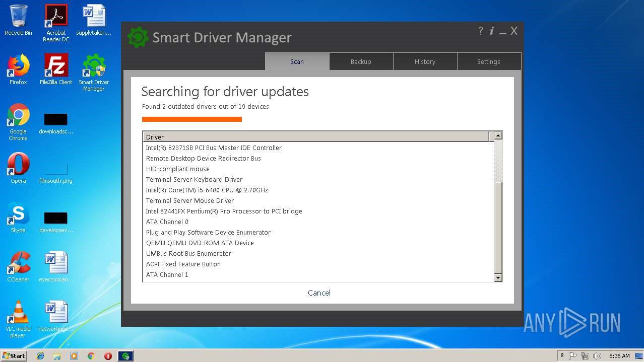Screen dimensions: 644x362
Task: Select ATA Channel 1 row
Action: click(x=318, y=274)
